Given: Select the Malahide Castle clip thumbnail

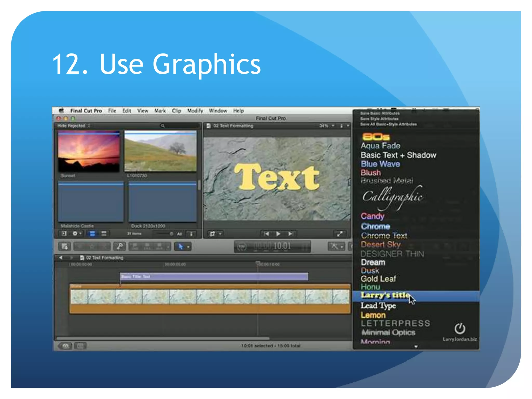Looking at the screenshot, I should 91,202.
